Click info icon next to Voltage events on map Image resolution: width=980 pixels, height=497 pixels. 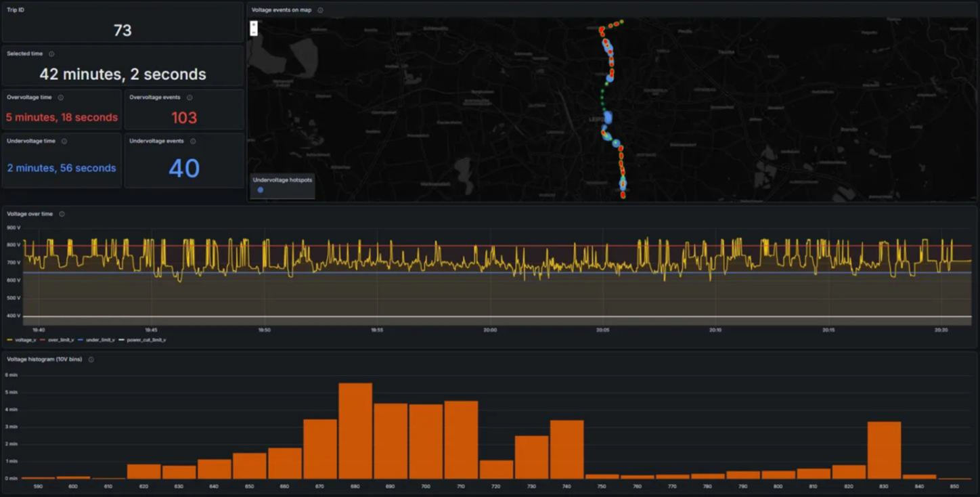click(320, 10)
